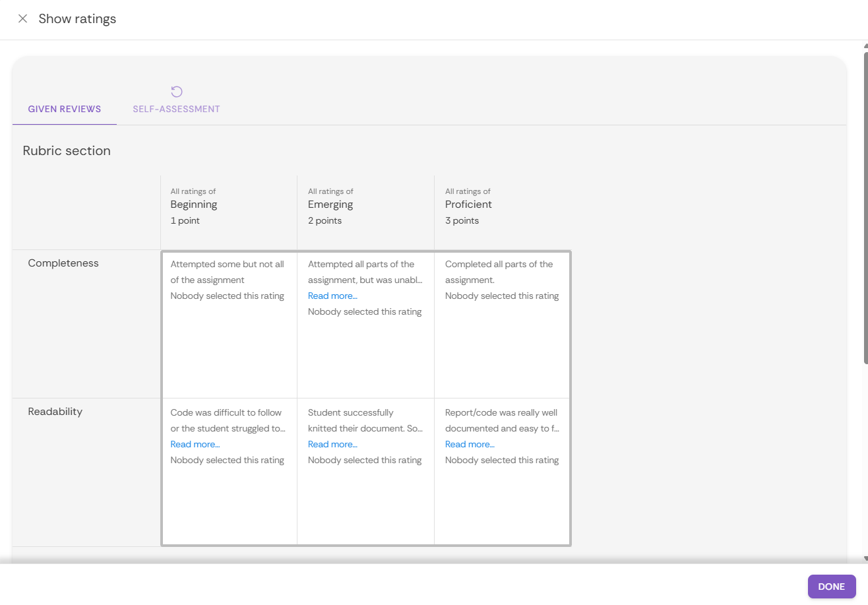The width and height of the screenshot is (868, 605).
Task: Expand Read more in Readability Emerging cell
Action: [x=332, y=445]
